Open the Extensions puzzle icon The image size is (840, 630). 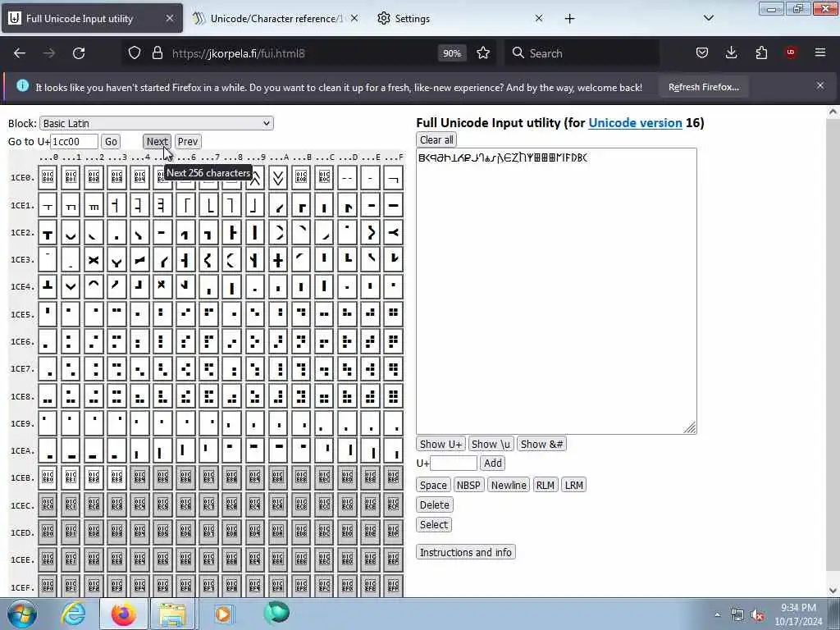(761, 52)
